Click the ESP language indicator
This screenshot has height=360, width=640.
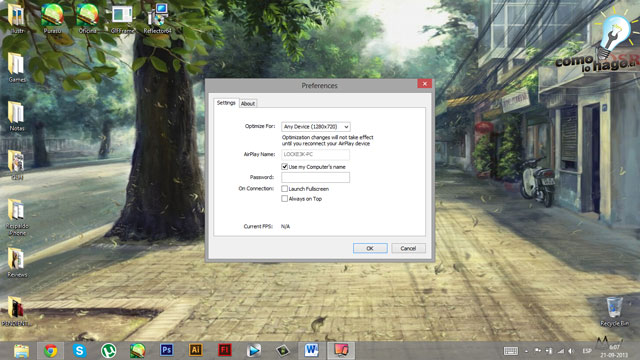pyautogui.click(x=587, y=351)
